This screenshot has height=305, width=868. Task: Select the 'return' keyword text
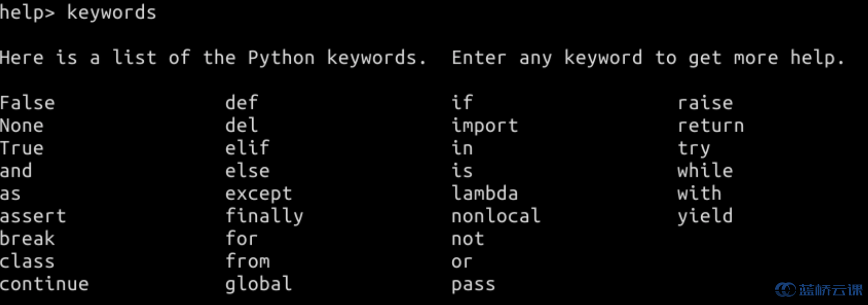pyautogui.click(x=711, y=125)
